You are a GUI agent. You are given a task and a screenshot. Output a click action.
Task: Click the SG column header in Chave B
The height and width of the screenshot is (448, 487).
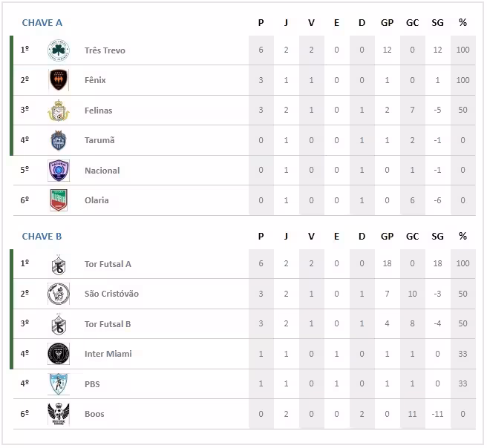[x=437, y=237]
